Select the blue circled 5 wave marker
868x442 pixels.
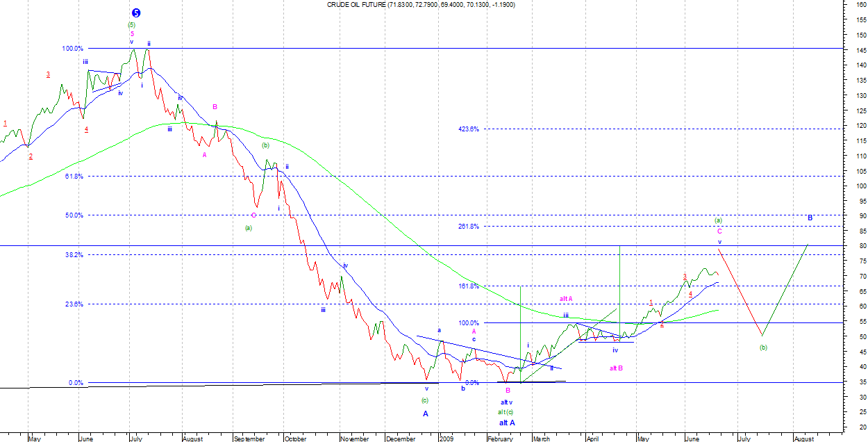pos(136,13)
